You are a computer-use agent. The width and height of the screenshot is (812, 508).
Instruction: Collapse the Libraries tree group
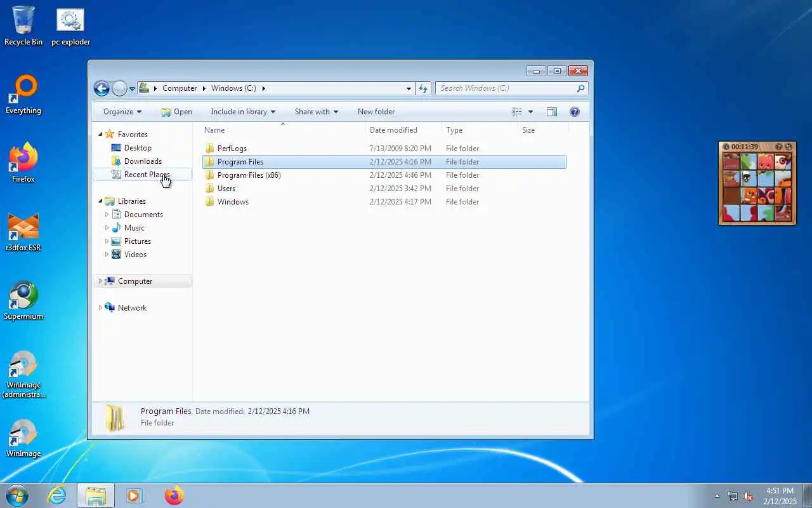click(x=100, y=201)
